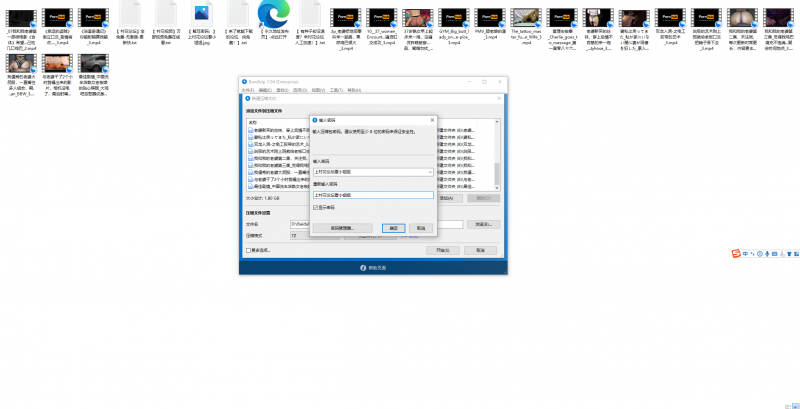
Task: Click the Sogou input method logo
Action: [736, 253]
